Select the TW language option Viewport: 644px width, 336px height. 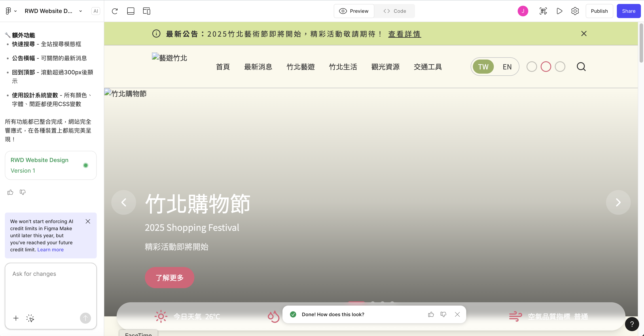click(483, 67)
